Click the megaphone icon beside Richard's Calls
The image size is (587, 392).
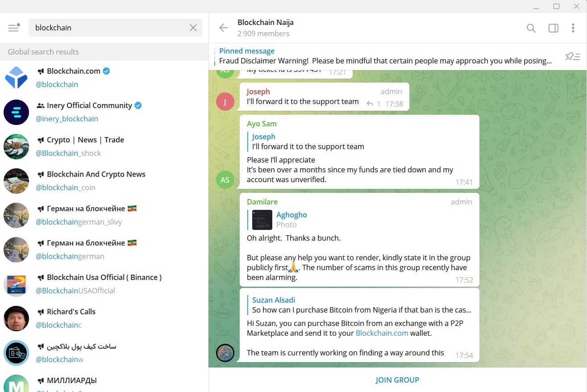(x=41, y=311)
